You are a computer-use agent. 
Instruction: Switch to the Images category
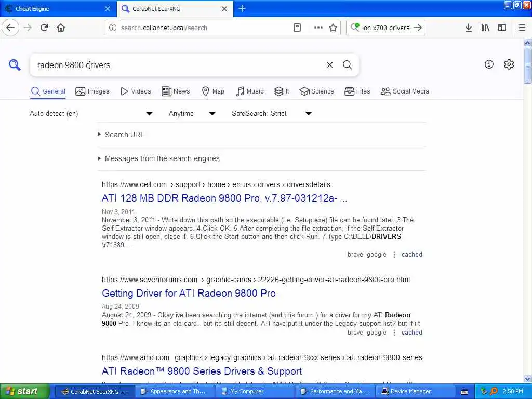coord(92,91)
